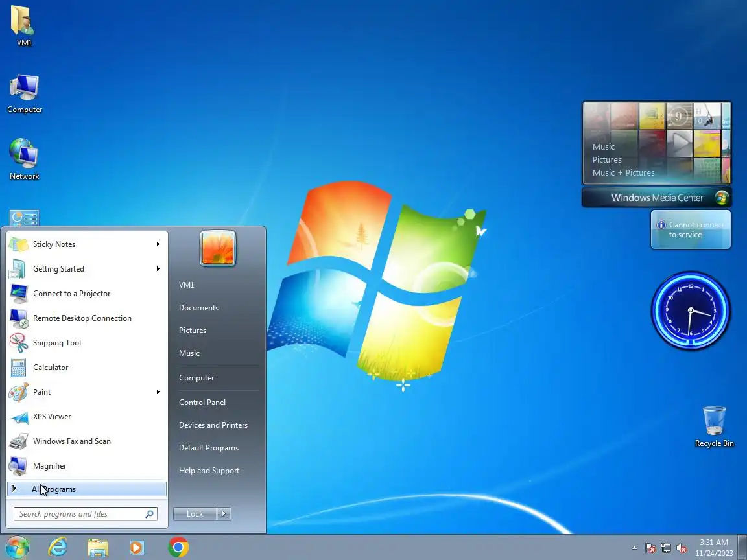Click the Getting Started icon
The image size is (747, 560).
click(x=18, y=269)
